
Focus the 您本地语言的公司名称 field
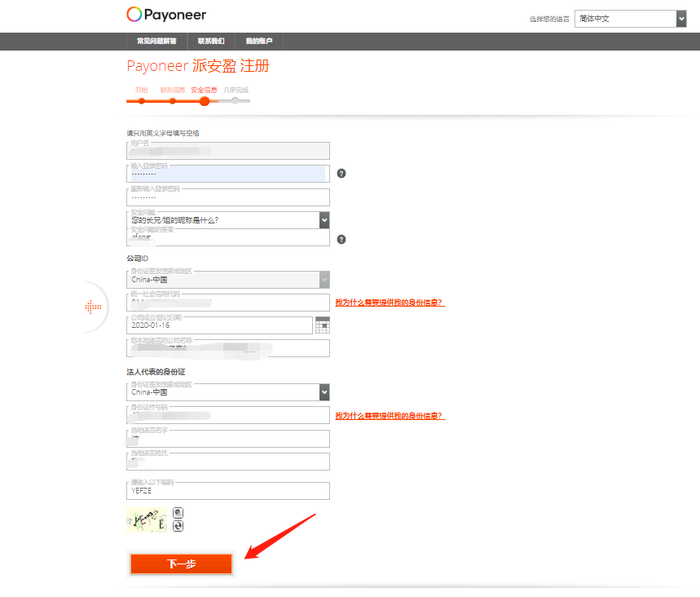pos(228,348)
